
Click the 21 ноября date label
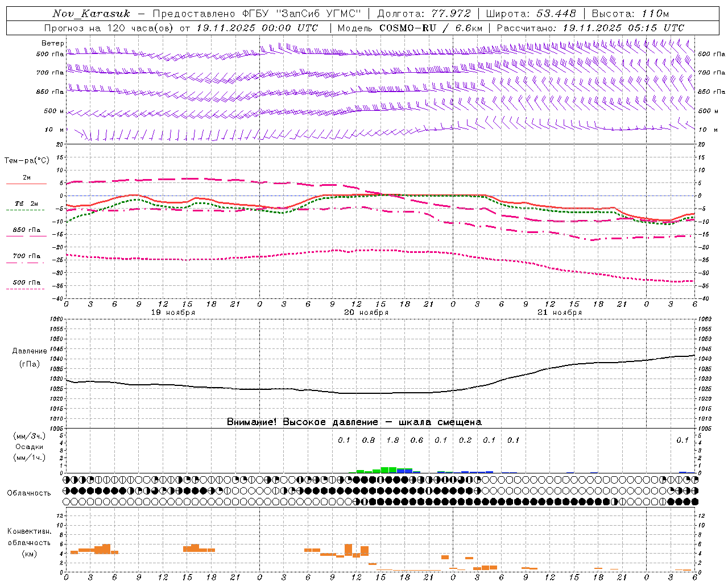click(x=560, y=313)
